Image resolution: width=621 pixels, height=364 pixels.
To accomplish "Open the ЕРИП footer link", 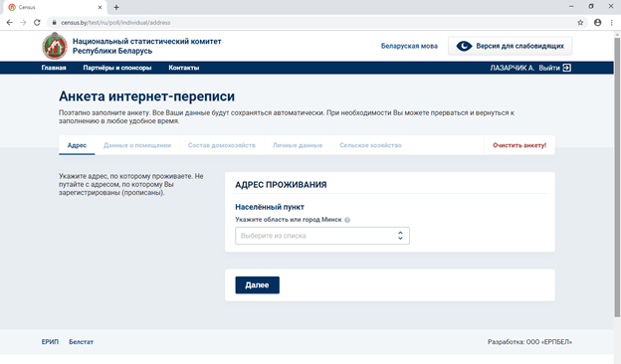I will coord(50,342).
